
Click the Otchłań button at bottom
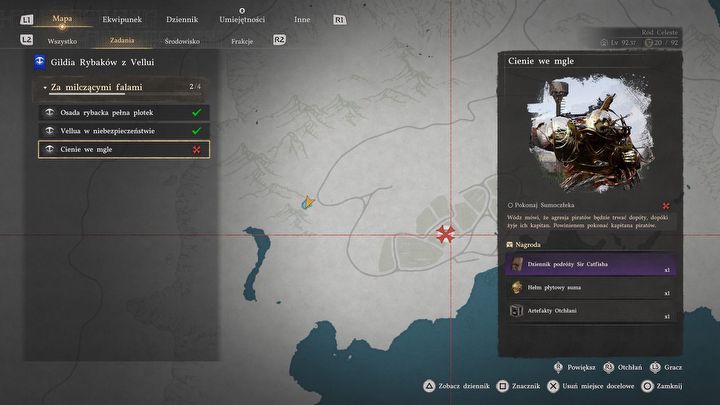[x=623, y=367]
